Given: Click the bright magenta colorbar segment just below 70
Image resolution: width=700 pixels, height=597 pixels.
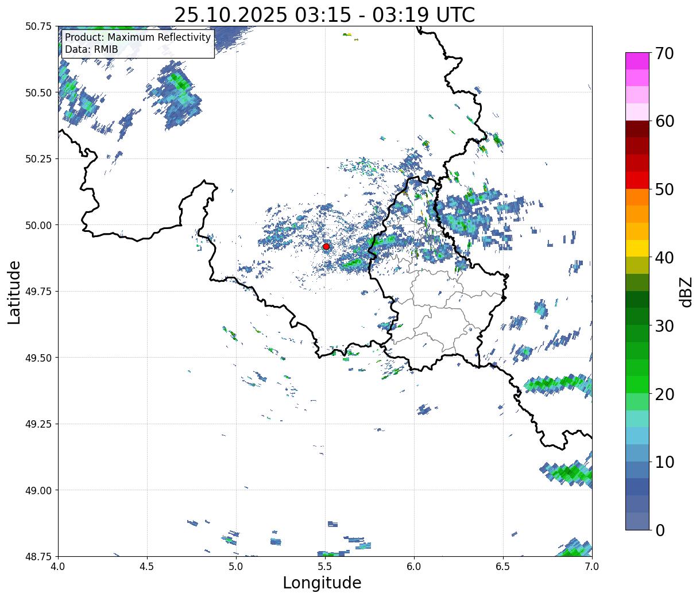Looking at the screenshot, I should click(x=637, y=61).
